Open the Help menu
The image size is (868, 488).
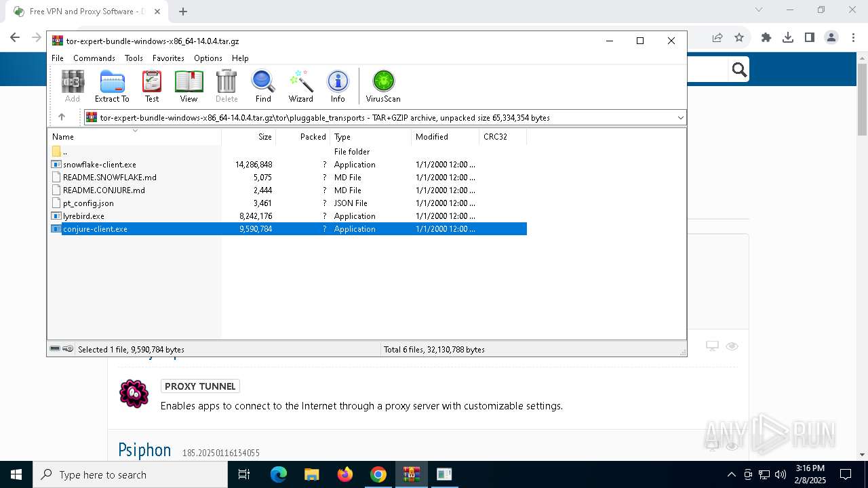tap(240, 58)
